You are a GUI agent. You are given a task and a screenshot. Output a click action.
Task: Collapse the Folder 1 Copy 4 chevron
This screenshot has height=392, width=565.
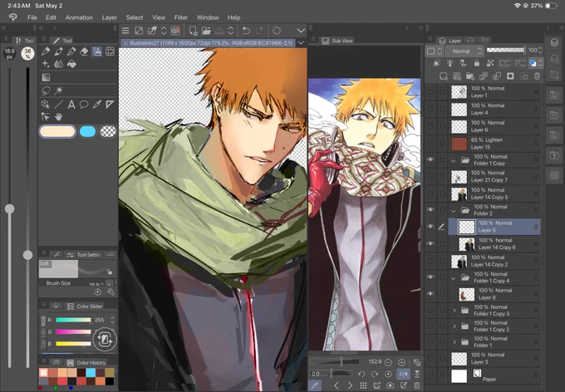tap(454, 277)
